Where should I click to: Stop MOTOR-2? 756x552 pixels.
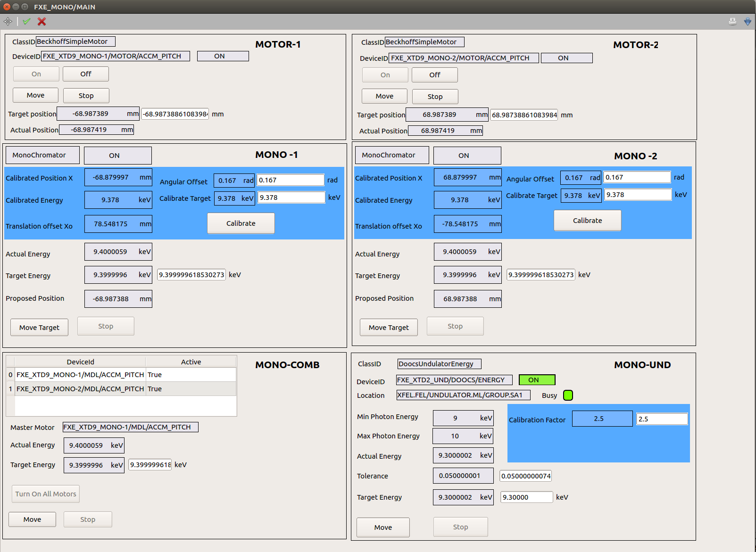click(435, 97)
